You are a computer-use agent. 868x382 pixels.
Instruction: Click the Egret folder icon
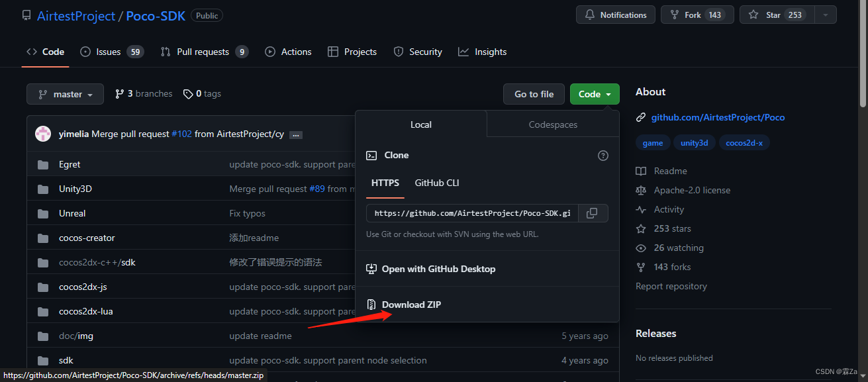[44, 164]
